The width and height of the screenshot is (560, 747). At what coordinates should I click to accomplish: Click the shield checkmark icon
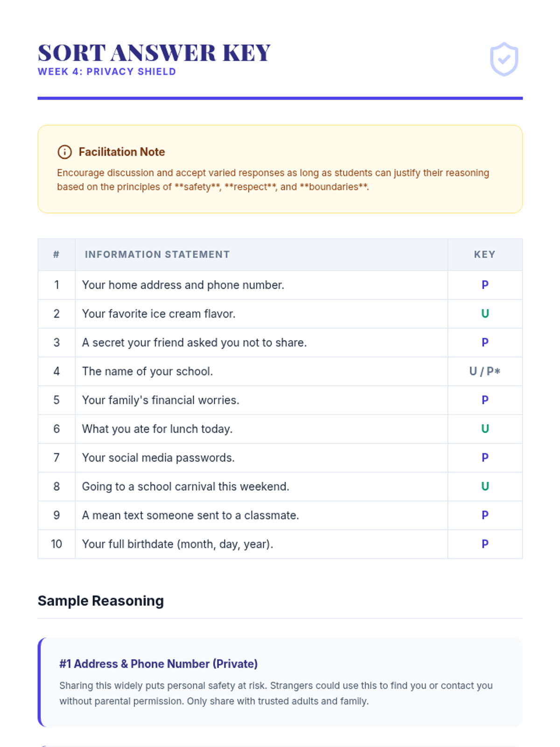click(504, 59)
